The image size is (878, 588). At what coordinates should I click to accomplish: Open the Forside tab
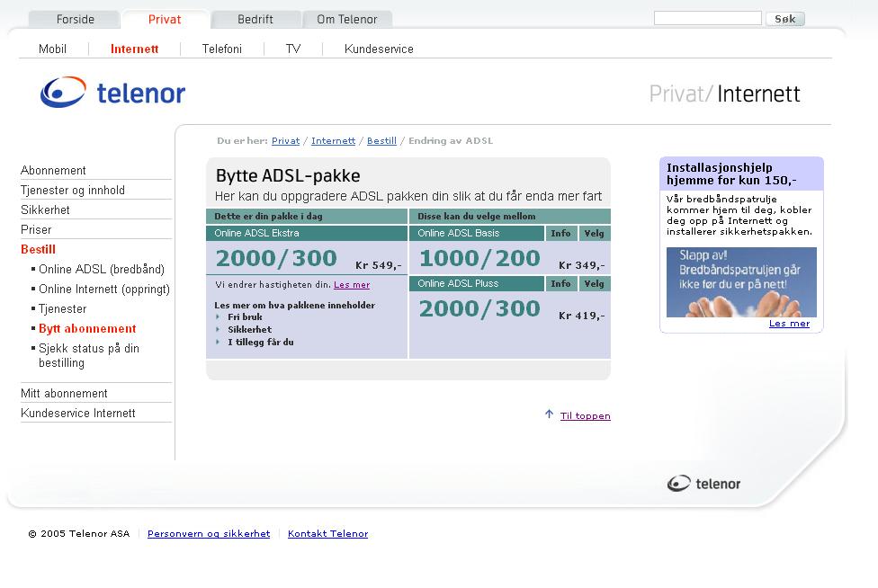75,19
